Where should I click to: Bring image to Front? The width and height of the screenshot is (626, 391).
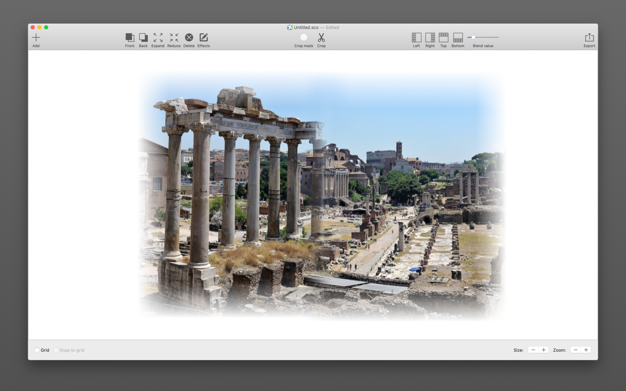point(130,38)
